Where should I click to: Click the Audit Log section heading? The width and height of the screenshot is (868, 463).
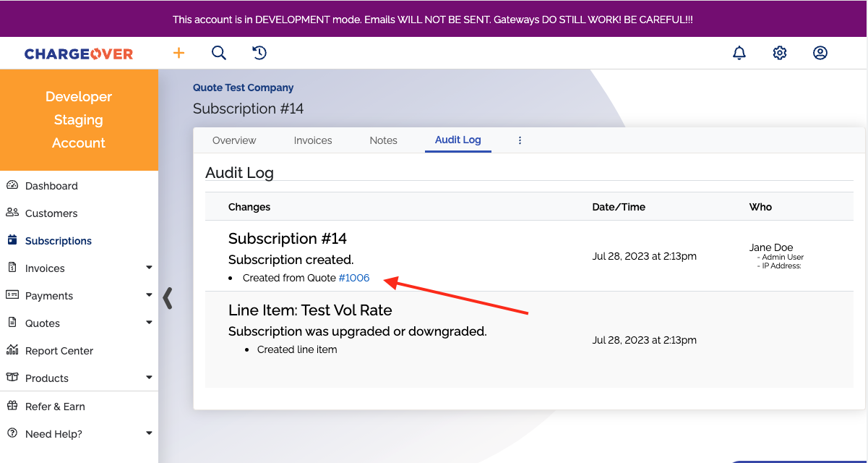tap(239, 172)
